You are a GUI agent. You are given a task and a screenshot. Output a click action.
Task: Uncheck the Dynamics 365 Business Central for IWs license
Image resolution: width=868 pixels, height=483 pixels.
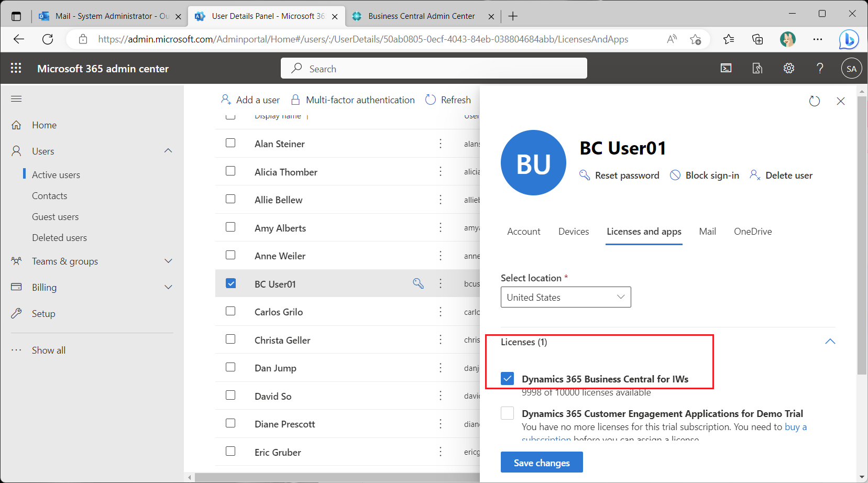click(507, 378)
